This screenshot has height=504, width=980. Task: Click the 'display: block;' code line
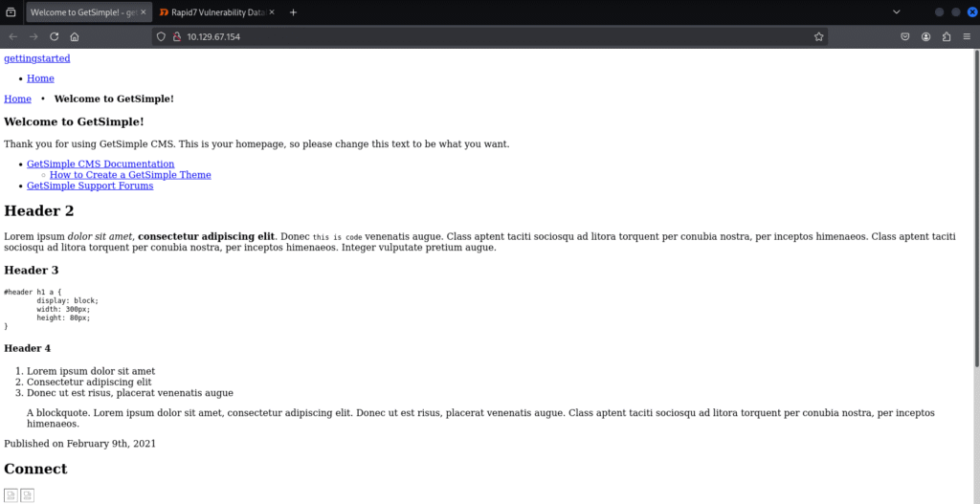68,300
